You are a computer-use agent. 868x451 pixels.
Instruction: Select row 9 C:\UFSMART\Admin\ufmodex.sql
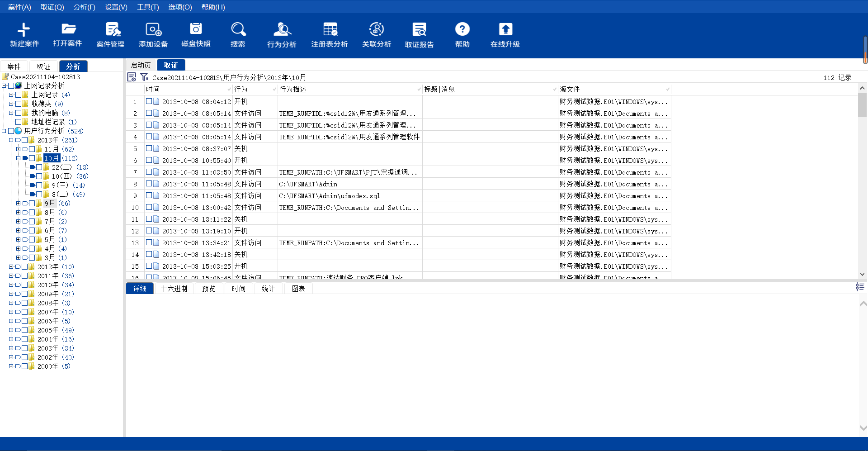tap(399, 195)
